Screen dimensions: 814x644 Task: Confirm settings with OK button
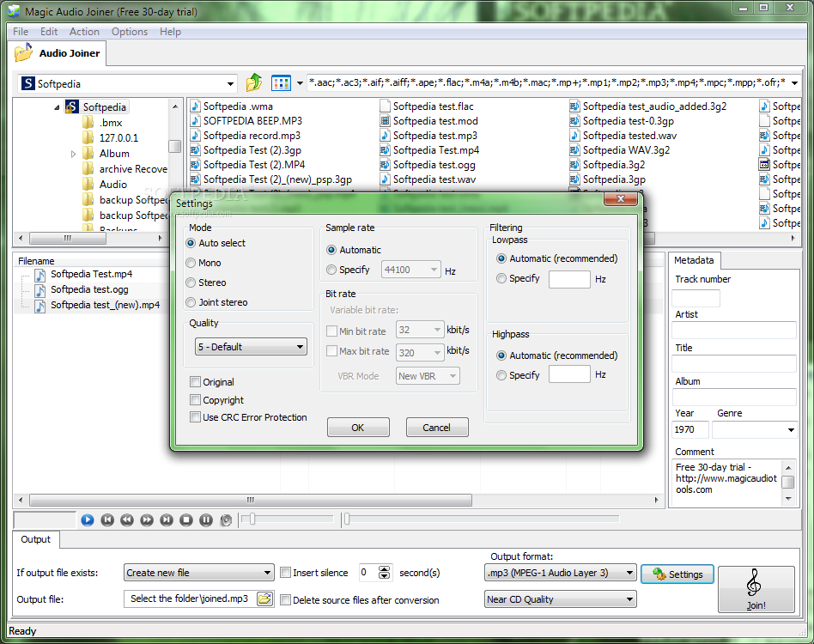pyautogui.click(x=358, y=428)
